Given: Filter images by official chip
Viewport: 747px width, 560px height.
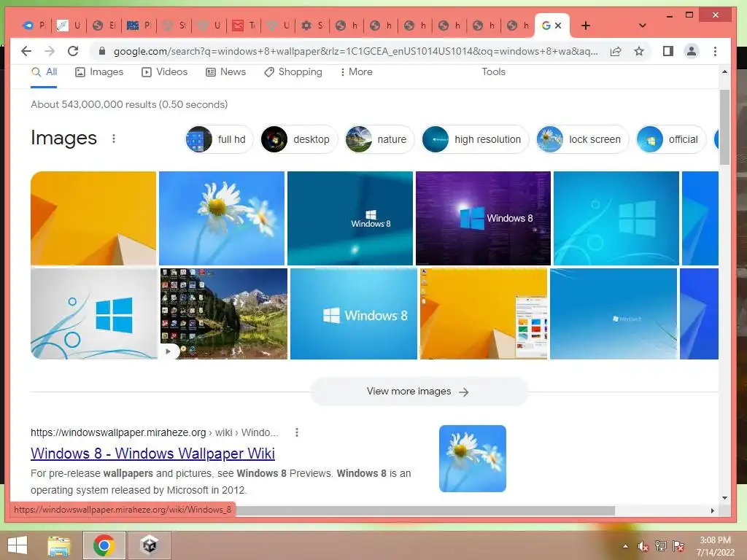Looking at the screenshot, I should point(670,139).
